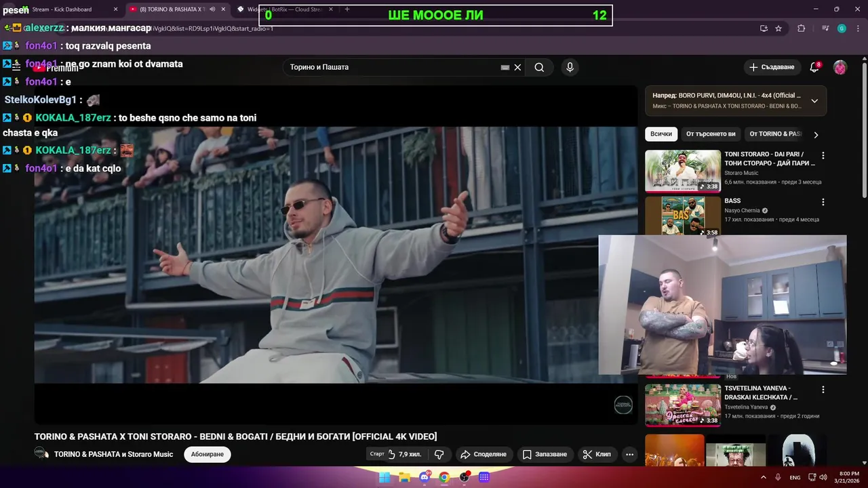Screen dimensions: 868x488
Task: Open the on-screen keyboard in search box
Action: (x=505, y=67)
